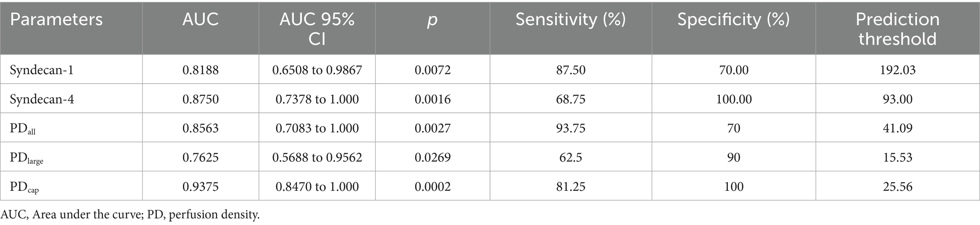This screenshot has height=225, width=980.
Task: Click the Specificity (%) column header
Action: [x=733, y=19]
